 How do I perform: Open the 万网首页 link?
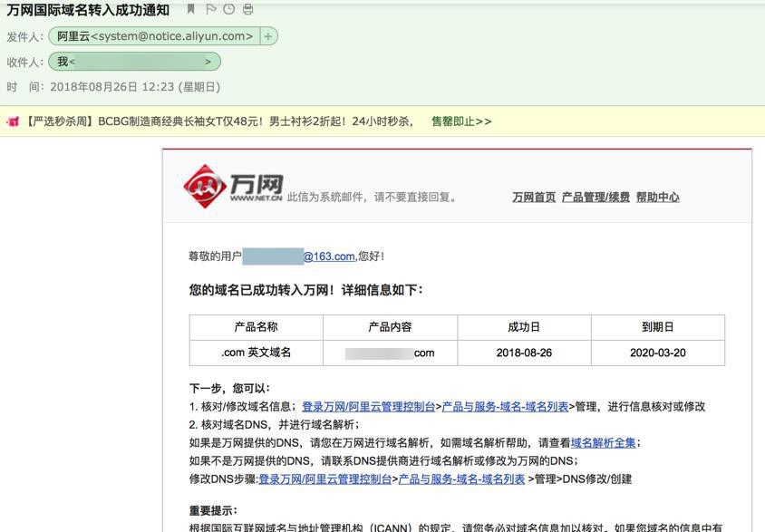click(x=534, y=197)
